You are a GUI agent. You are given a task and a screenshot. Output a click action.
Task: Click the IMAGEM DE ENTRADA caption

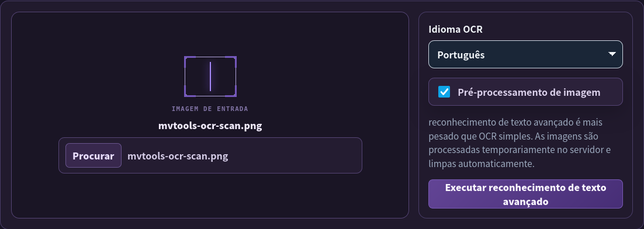(210, 109)
